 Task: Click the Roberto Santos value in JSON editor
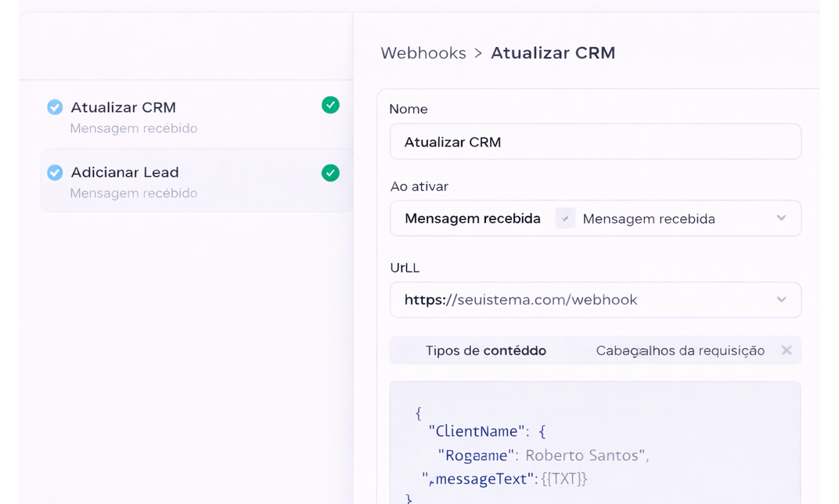(x=583, y=455)
